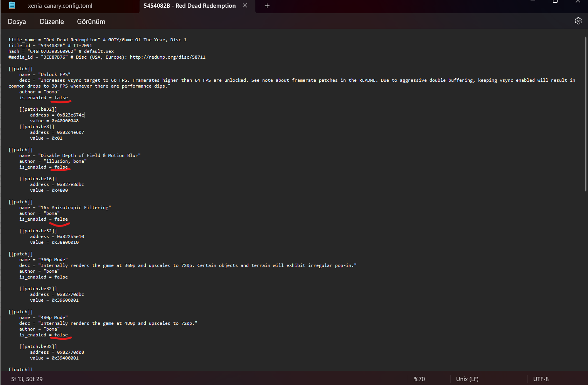Open the Notepad settings gear

[x=578, y=21]
